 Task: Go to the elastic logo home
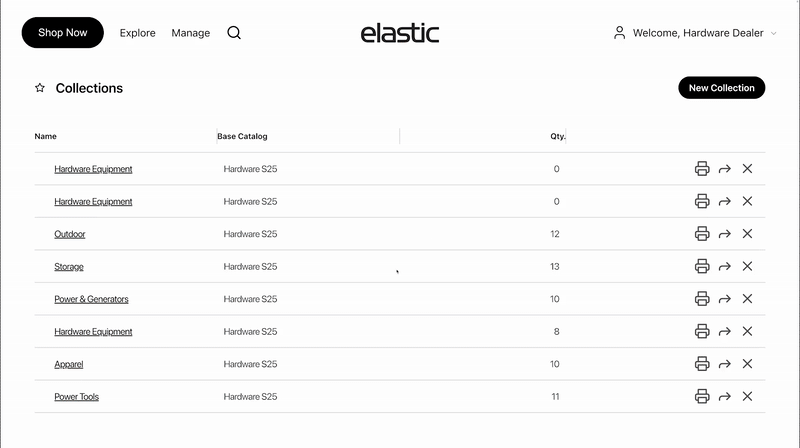pyautogui.click(x=400, y=33)
